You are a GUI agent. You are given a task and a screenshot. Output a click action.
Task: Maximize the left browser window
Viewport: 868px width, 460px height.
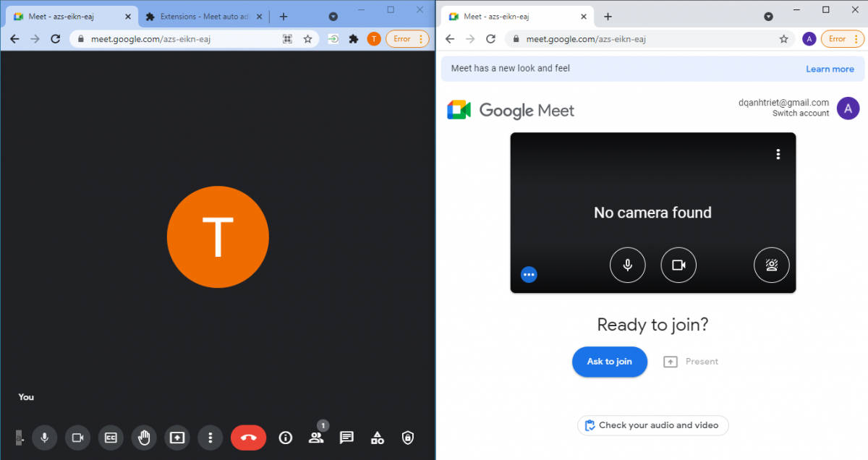pyautogui.click(x=391, y=9)
